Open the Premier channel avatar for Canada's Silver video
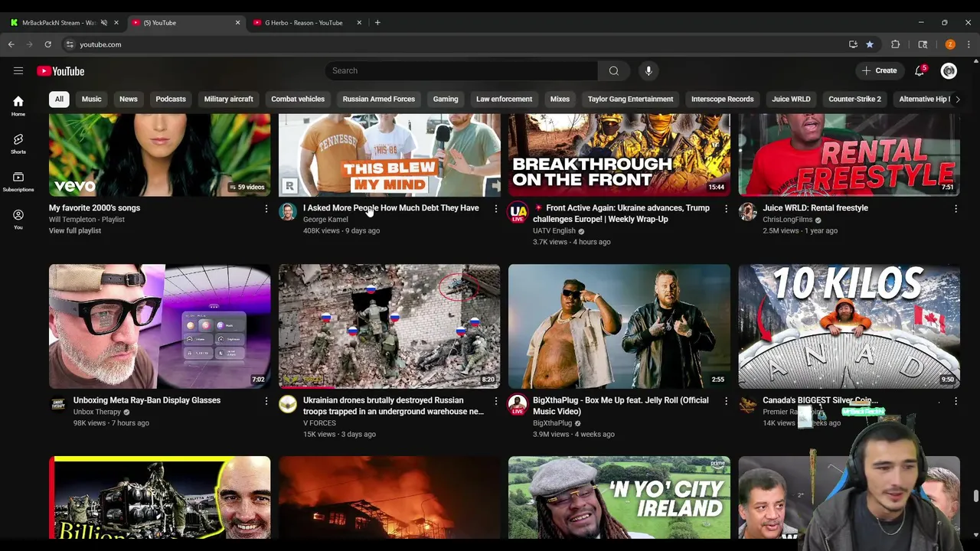Image resolution: width=980 pixels, height=551 pixels. (x=748, y=404)
